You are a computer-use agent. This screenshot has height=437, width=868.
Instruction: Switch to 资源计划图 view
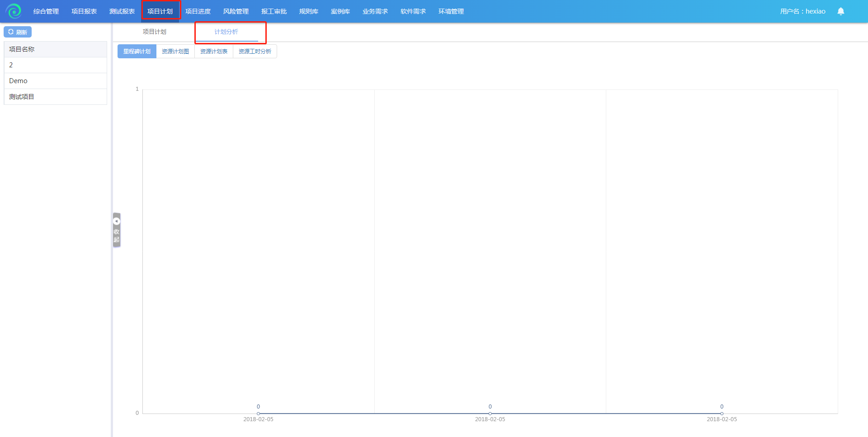click(175, 52)
